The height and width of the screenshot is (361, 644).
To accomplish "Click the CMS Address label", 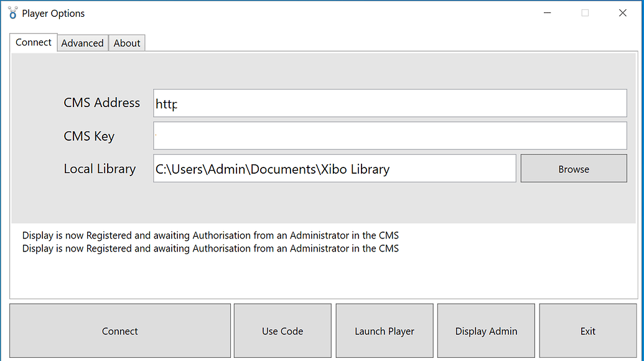I will (x=101, y=103).
